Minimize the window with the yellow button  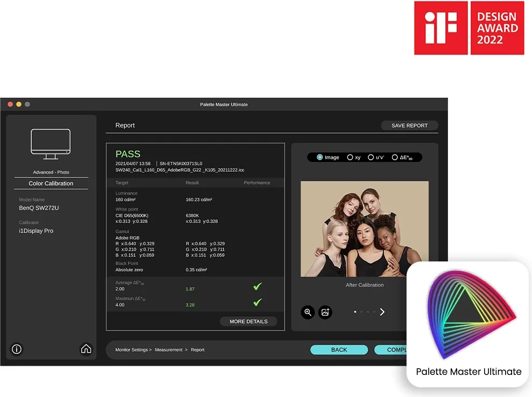[x=19, y=104]
